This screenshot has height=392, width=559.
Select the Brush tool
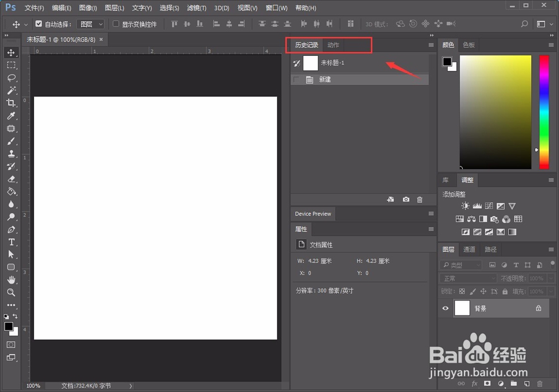(x=11, y=141)
